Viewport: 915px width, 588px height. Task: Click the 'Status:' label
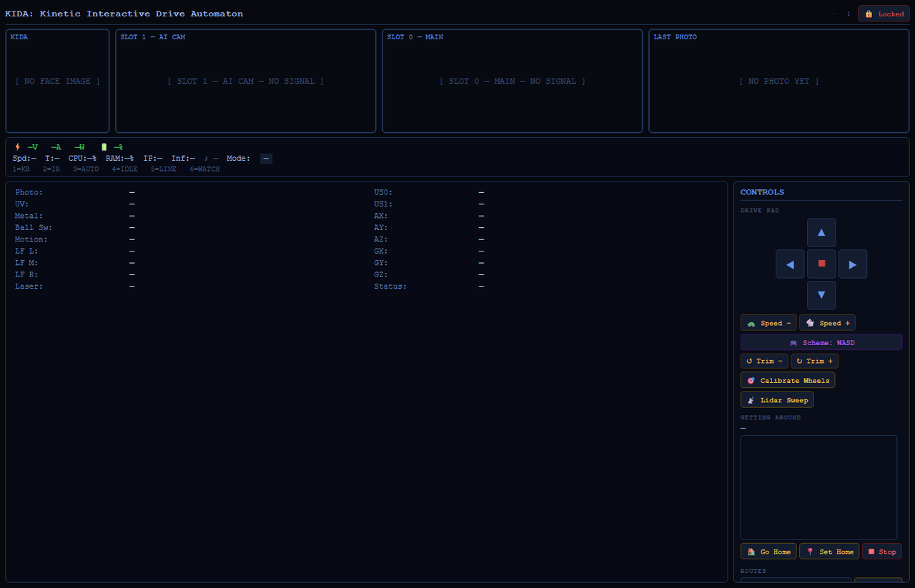point(390,286)
